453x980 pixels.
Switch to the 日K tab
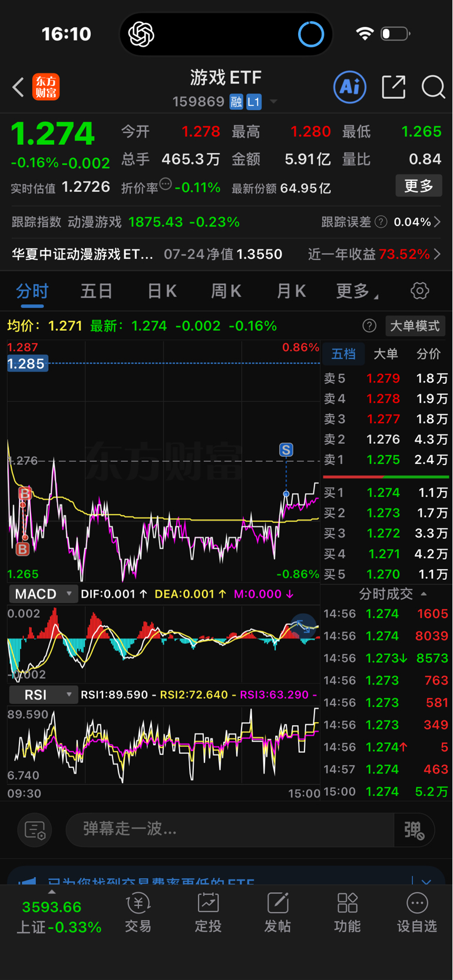tap(162, 291)
